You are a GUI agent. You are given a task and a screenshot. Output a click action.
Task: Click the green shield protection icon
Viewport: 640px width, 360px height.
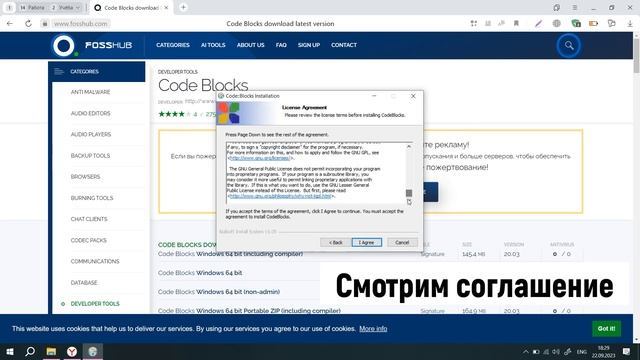coord(576,24)
